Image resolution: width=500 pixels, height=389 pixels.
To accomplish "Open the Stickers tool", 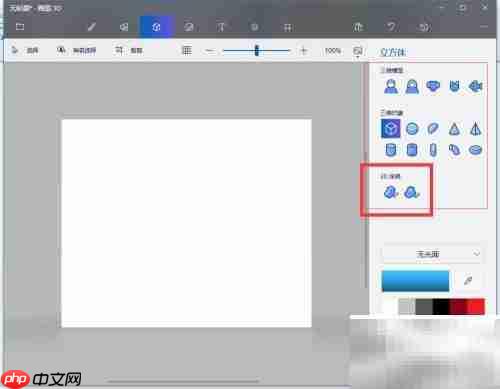I will coord(189,27).
